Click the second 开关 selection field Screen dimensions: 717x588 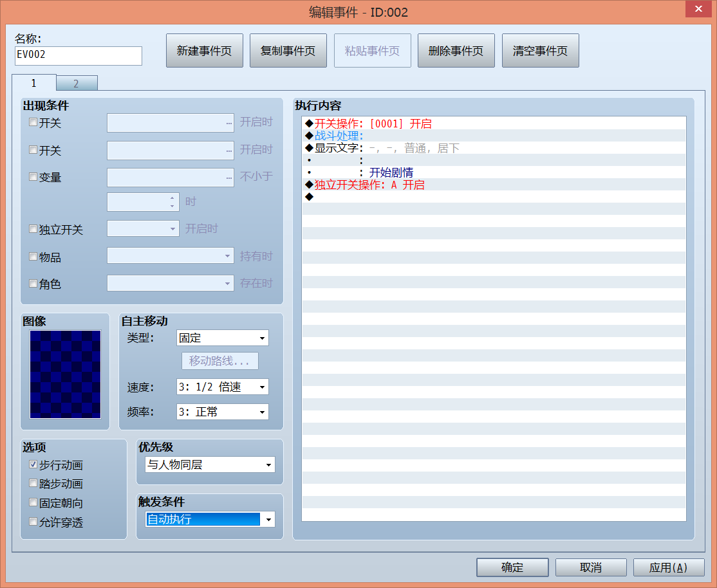(x=170, y=150)
